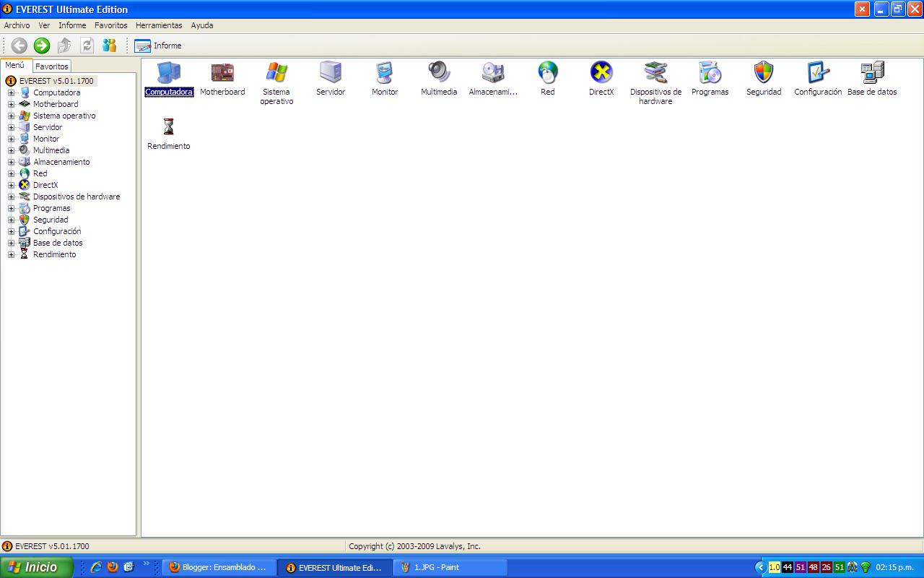
Task: Open the Base de datos icon in main panel
Action: click(872, 73)
